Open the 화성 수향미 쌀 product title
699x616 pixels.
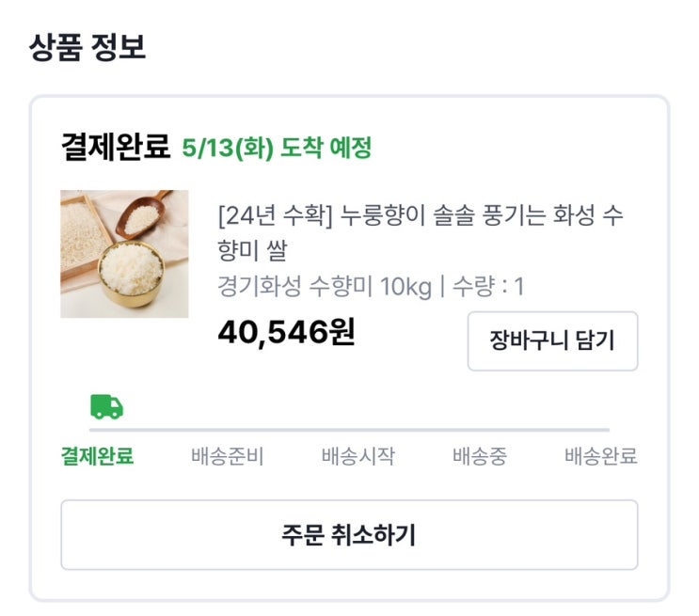421,232
